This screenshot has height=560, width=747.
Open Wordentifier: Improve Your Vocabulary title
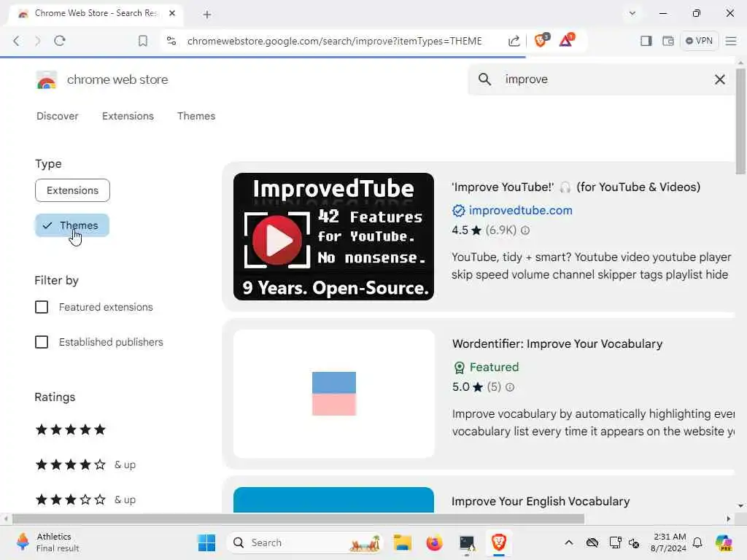pos(557,344)
